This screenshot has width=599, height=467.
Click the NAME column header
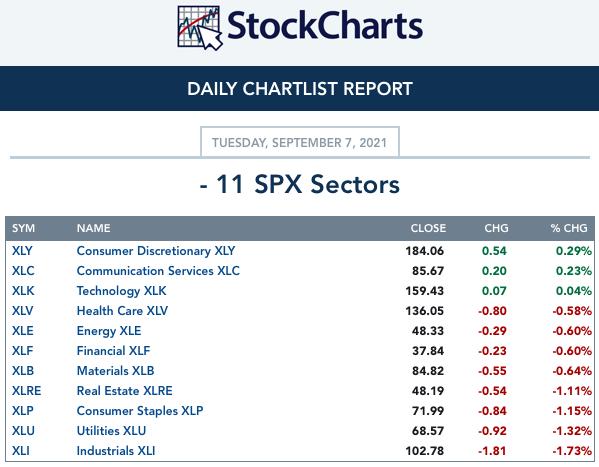click(x=94, y=228)
